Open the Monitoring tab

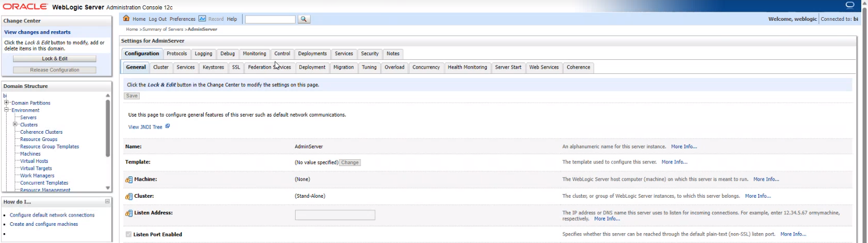[255, 54]
